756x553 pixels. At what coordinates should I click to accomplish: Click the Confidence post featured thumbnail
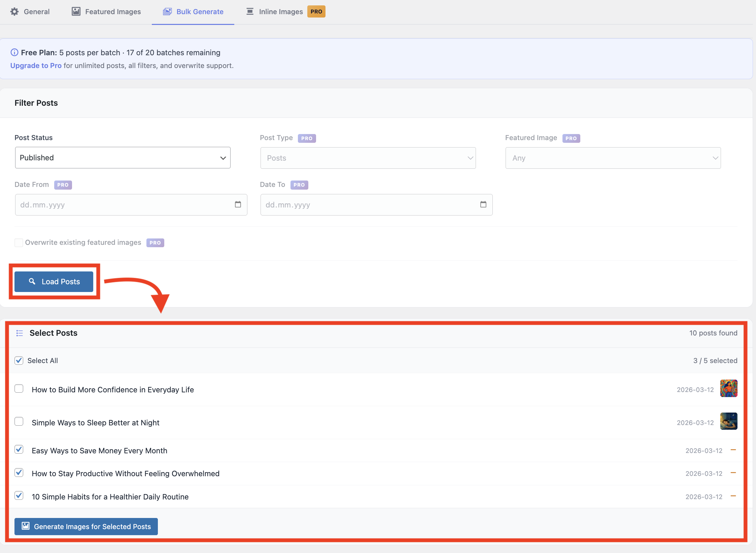[x=728, y=388]
